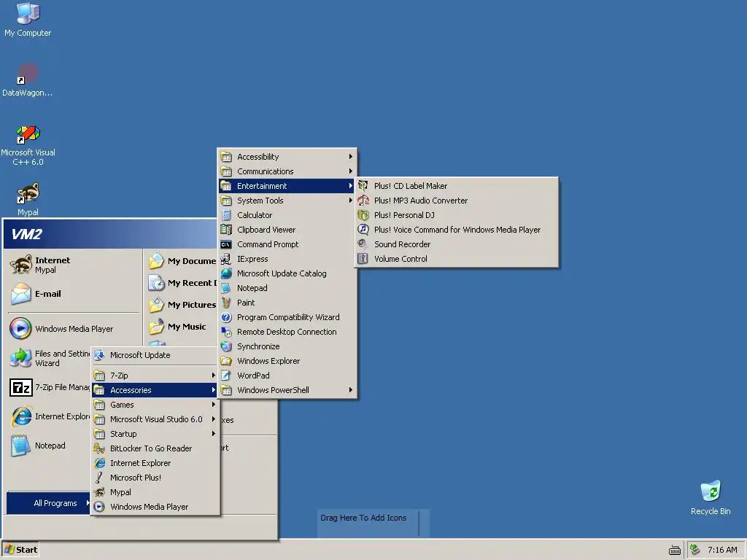Image resolution: width=747 pixels, height=560 pixels.
Task: Open the Mypal raccoon desktop icon
Action: 28,193
